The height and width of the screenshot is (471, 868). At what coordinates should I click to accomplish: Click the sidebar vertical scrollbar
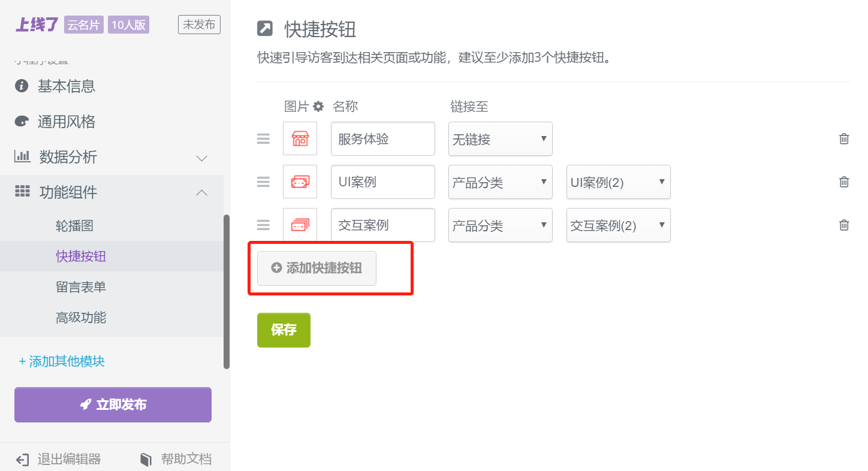coord(227,291)
